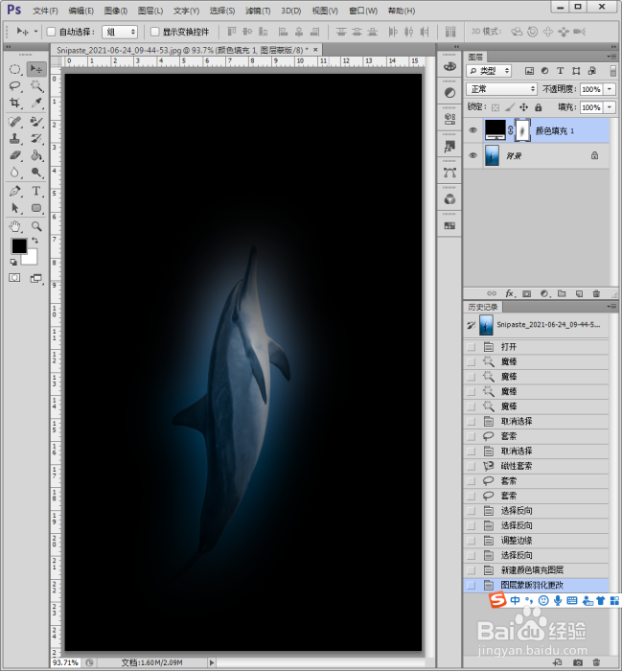Screen dimensions: 622x672
Task: Delete layer with Layers panel trash icon
Action: pos(596,293)
